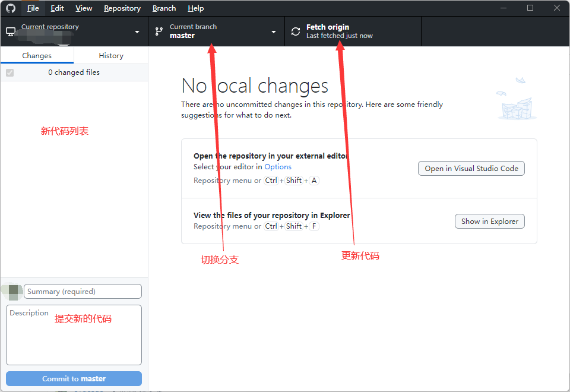Toggle the select-all changed files checkbox

(x=10, y=72)
